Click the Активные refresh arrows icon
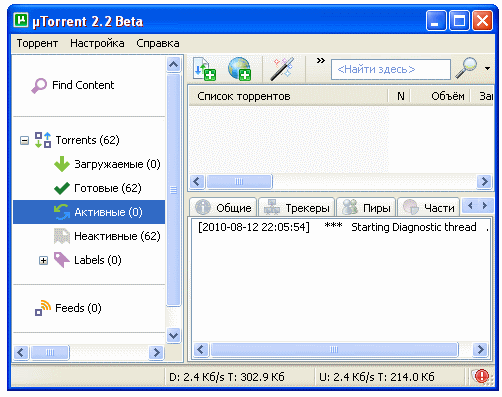Screen dimensions: 502x397 point(62,212)
